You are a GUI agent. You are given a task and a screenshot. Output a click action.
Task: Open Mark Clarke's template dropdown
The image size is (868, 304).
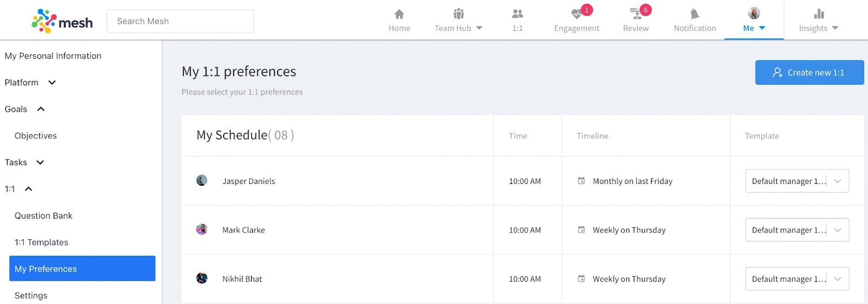coord(797,230)
